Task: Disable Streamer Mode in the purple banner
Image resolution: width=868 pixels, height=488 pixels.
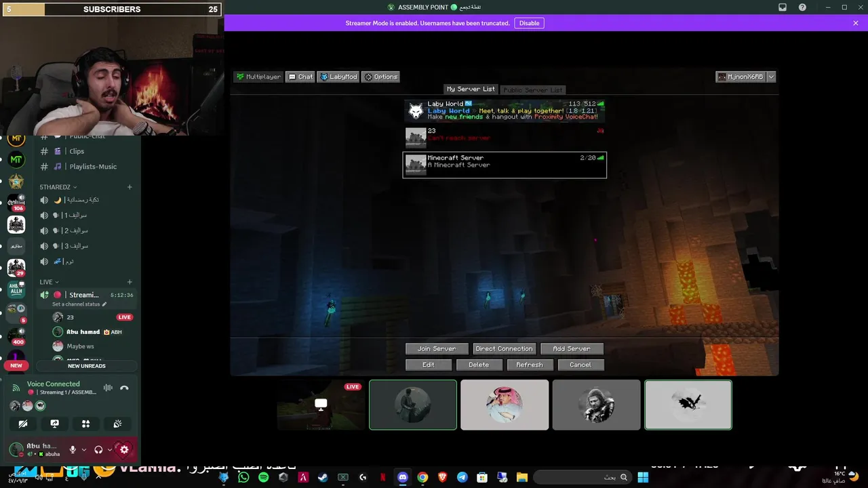Action: [529, 23]
